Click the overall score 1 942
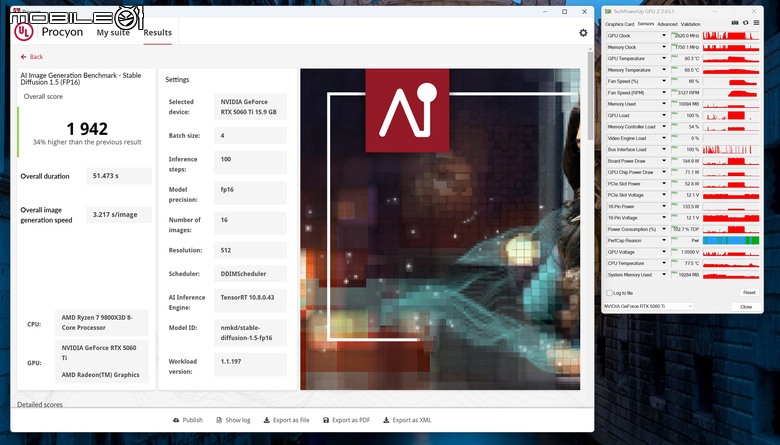780x445 pixels. pos(87,129)
